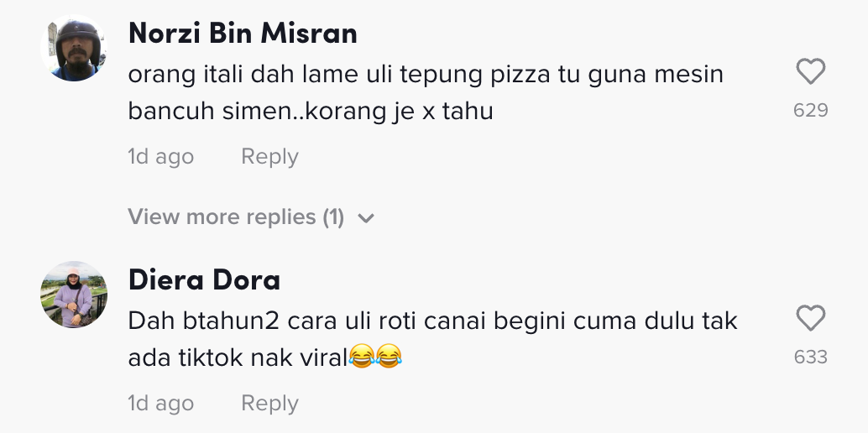The width and height of the screenshot is (868, 433).
Task: Click the chevron beside View more replies
Action: click(365, 218)
